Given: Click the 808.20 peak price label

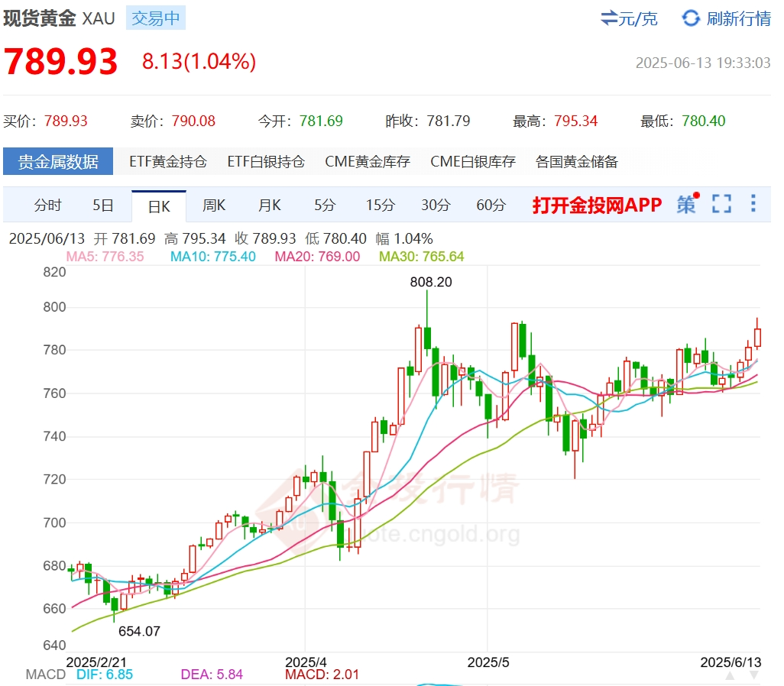Looking at the screenshot, I should (x=431, y=282).
